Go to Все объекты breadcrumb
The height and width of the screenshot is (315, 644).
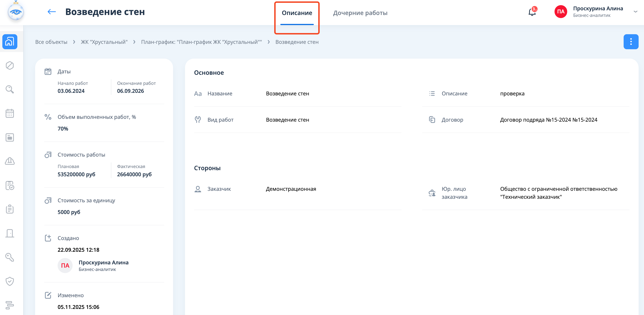(51, 42)
